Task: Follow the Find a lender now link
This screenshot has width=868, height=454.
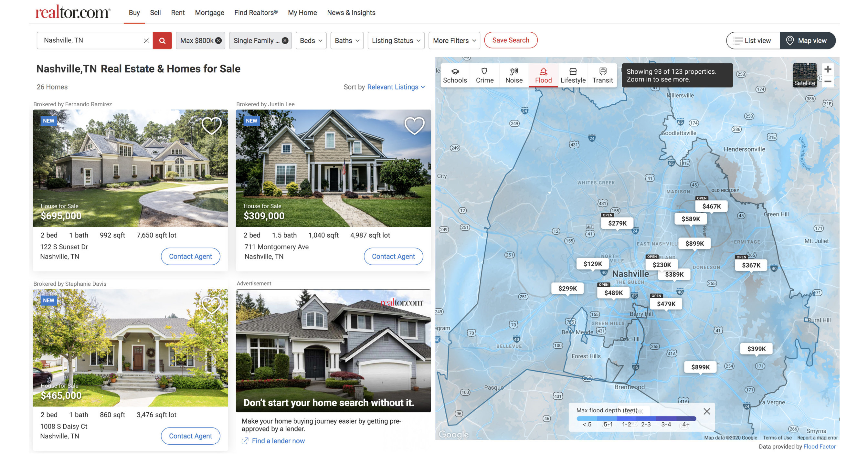Action: [x=278, y=440]
